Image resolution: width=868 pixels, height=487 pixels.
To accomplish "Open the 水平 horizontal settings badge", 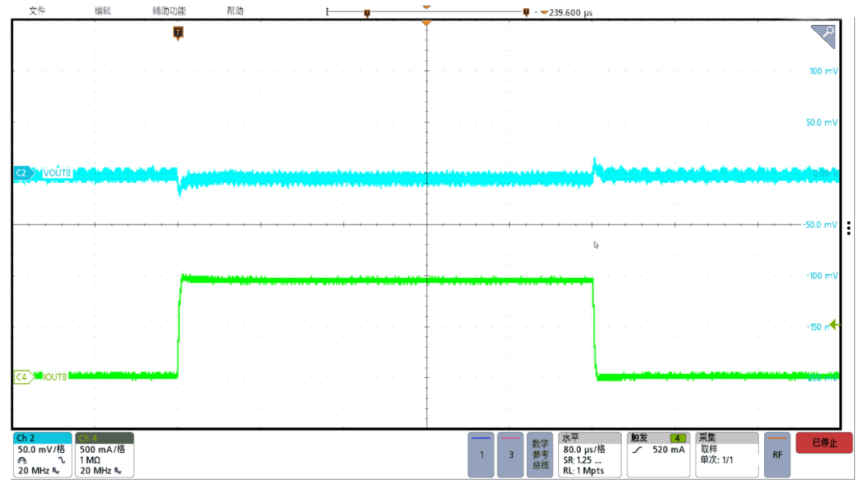I will point(590,455).
